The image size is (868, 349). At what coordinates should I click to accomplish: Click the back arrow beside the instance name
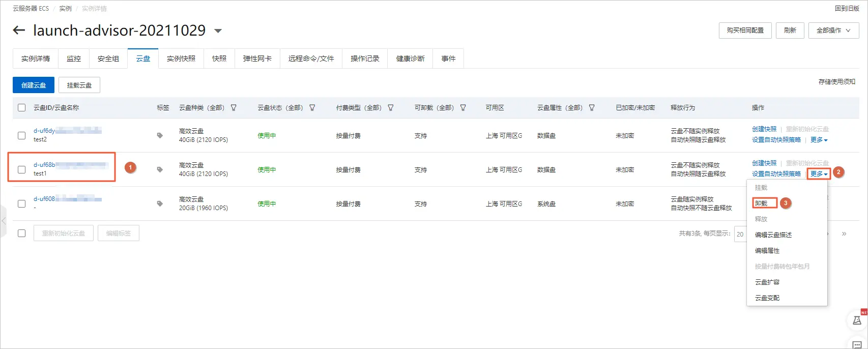coord(19,31)
